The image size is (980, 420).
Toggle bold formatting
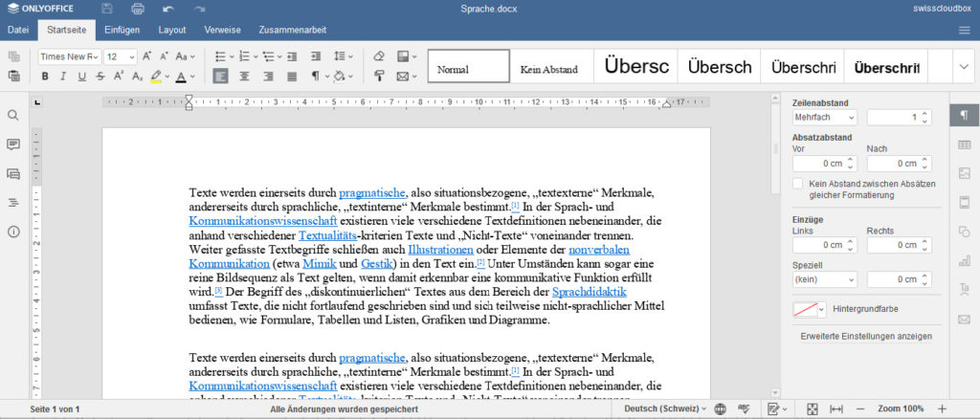click(x=45, y=77)
